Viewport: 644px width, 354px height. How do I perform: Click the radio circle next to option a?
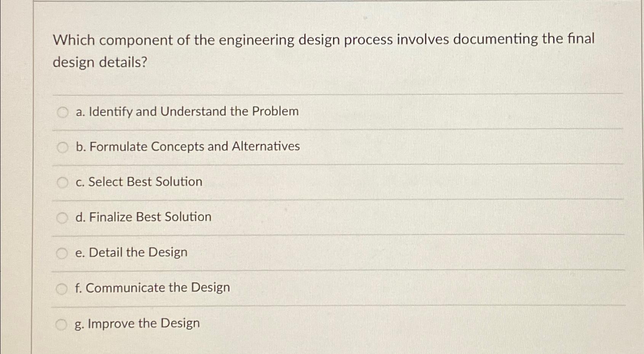coord(62,112)
